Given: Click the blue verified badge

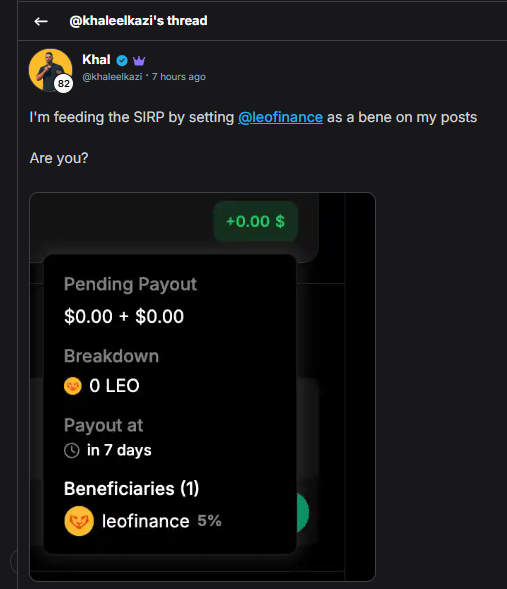Looking at the screenshot, I should [x=122, y=60].
